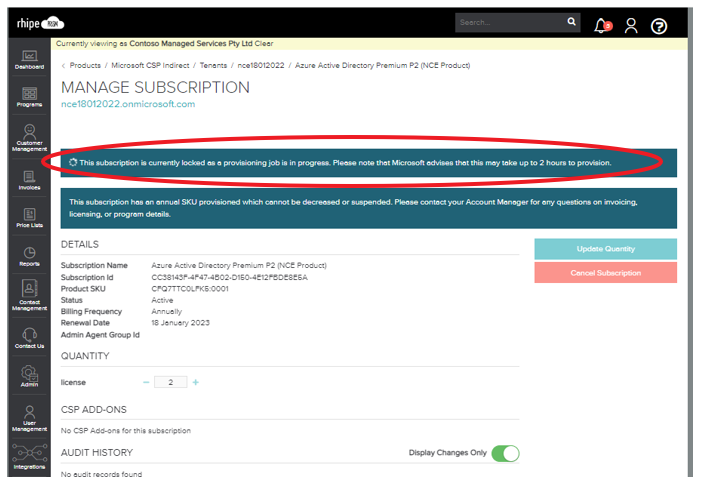708x486 pixels.
Task: Open User Management in sidebar
Action: pos(29,418)
